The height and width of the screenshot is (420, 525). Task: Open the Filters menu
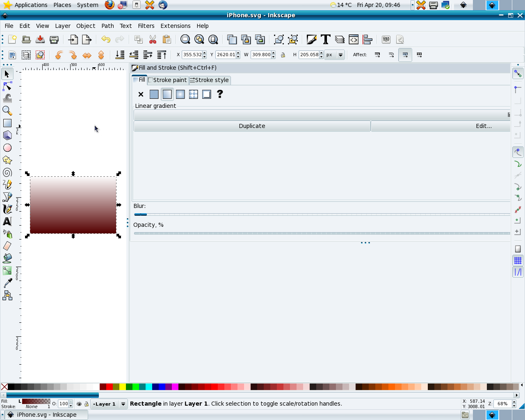pyautogui.click(x=146, y=26)
